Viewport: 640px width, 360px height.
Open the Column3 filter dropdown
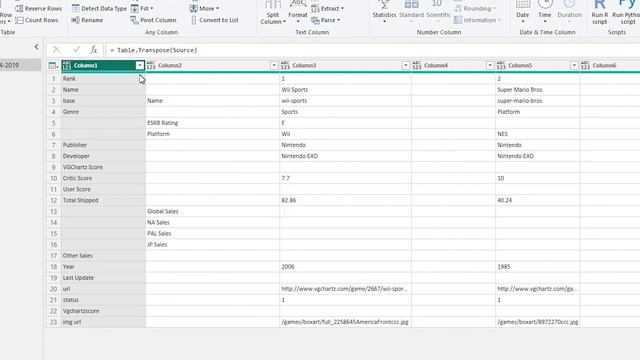(405, 65)
